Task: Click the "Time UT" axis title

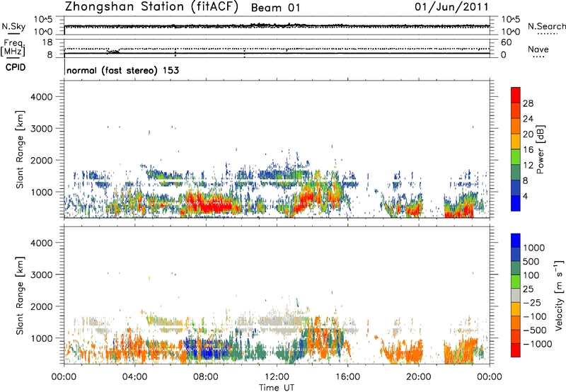Action: coord(277,388)
